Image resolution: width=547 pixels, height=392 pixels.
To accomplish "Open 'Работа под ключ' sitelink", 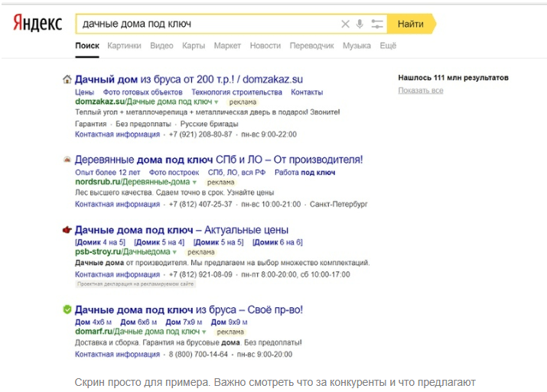I will (305, 173).
